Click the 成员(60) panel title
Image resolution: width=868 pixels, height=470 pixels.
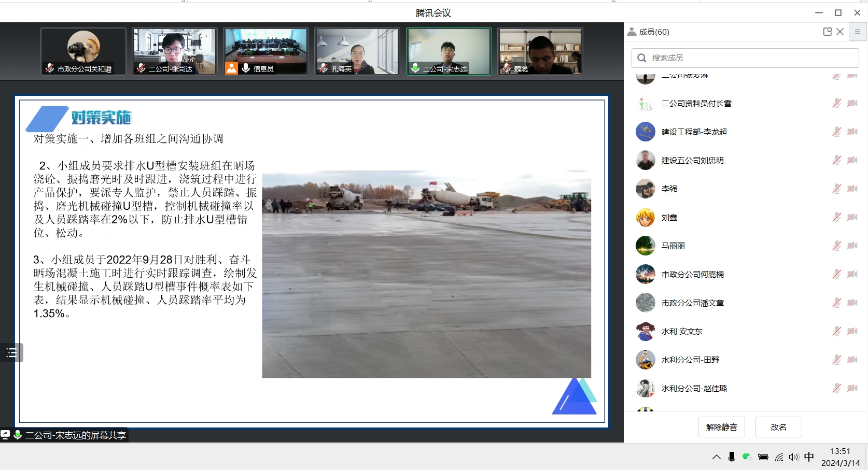click(x=654, y=32)
